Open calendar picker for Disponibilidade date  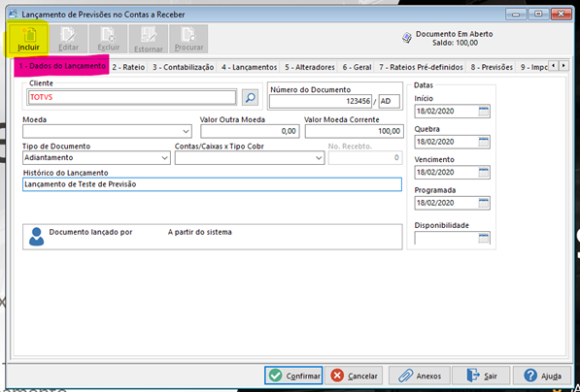[483, 238]
